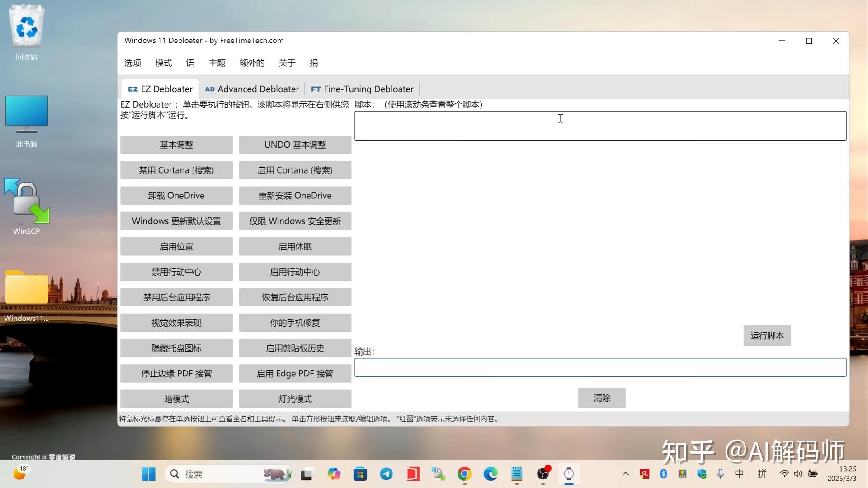Click the 卸载 OneDrive button

[176, 195]
